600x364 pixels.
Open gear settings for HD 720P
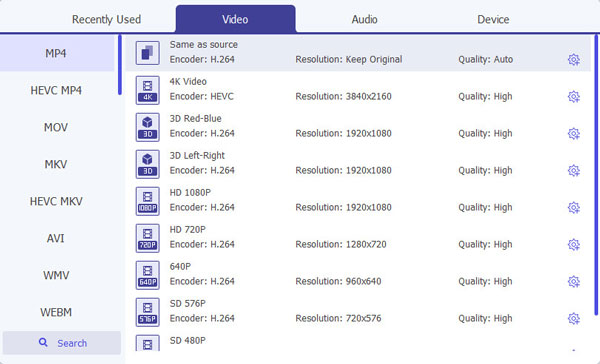573,245
